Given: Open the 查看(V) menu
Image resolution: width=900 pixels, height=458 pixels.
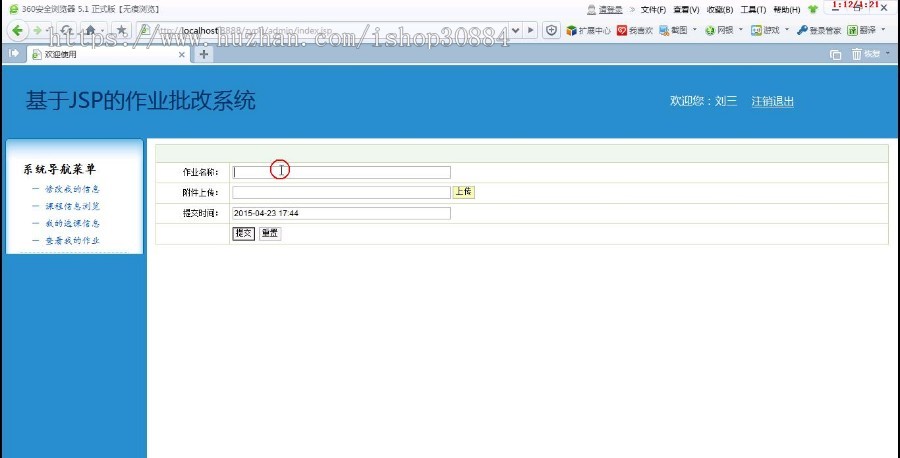Looking at the screenshot, I should coord(686,10).
